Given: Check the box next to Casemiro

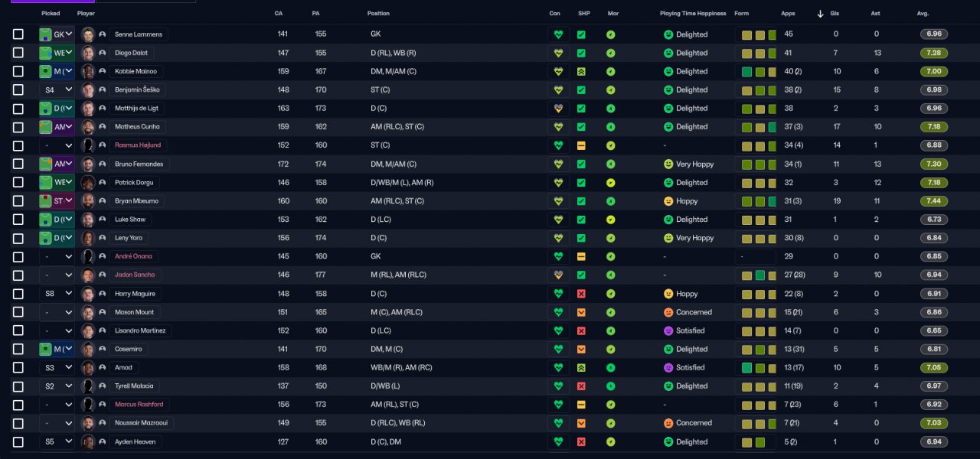Looking at the screenshot, I should (x=18, y=349).
